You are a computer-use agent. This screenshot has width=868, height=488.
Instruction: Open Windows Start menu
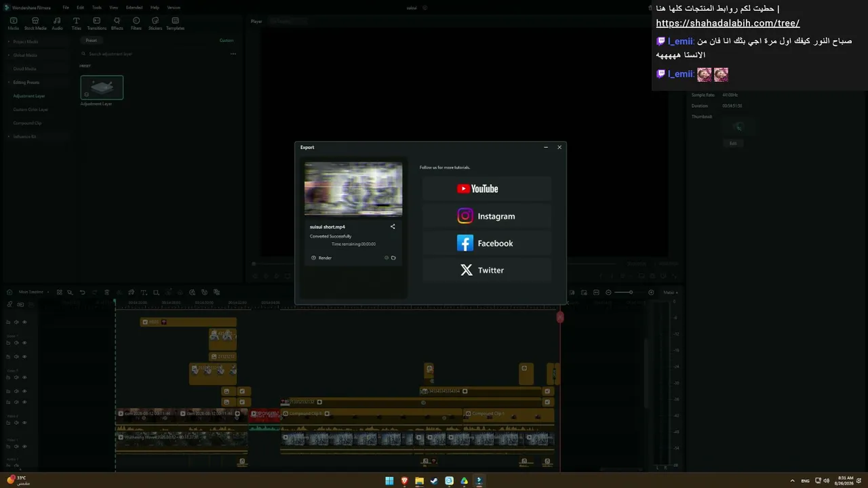pyautogui.click(x=389, y=481)
